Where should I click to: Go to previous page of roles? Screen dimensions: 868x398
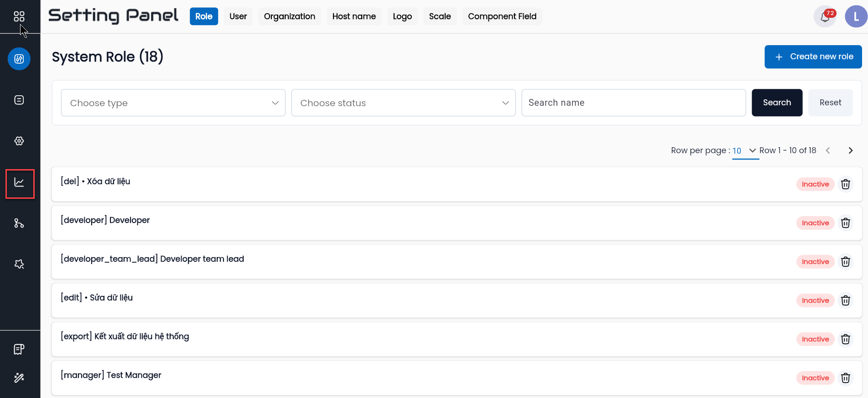click(x=828, y=150)
